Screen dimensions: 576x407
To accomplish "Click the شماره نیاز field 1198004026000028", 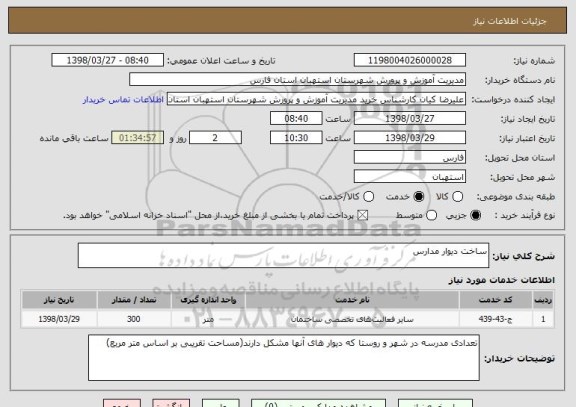I will click(410, 60).
